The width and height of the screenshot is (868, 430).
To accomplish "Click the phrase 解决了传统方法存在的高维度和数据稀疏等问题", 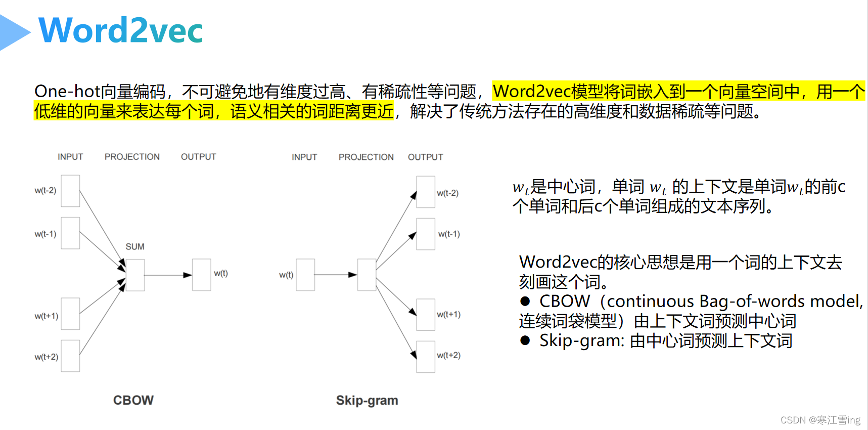I will (581, 111).
